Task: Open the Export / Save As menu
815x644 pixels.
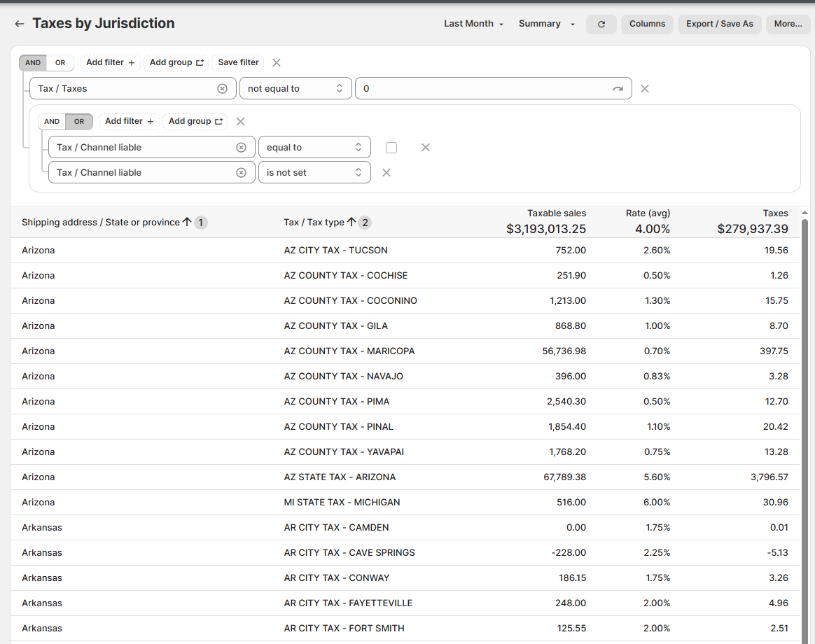Action: (x=719, y=24)
